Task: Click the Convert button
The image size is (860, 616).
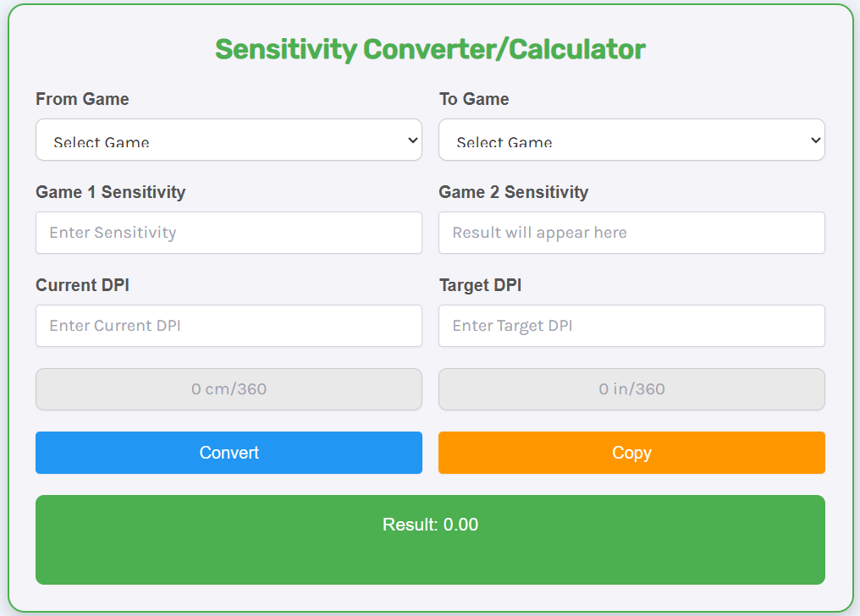Action: point(229,453)
